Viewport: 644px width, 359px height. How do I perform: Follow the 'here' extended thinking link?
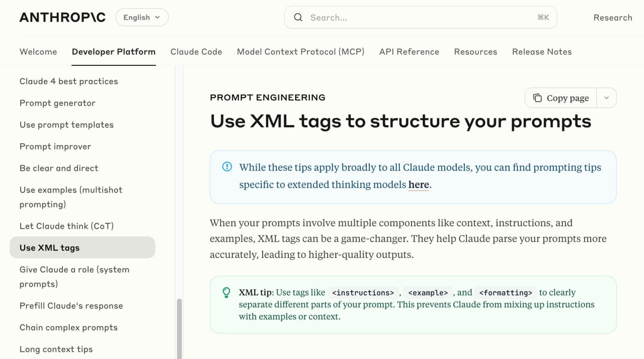[419, 185]
